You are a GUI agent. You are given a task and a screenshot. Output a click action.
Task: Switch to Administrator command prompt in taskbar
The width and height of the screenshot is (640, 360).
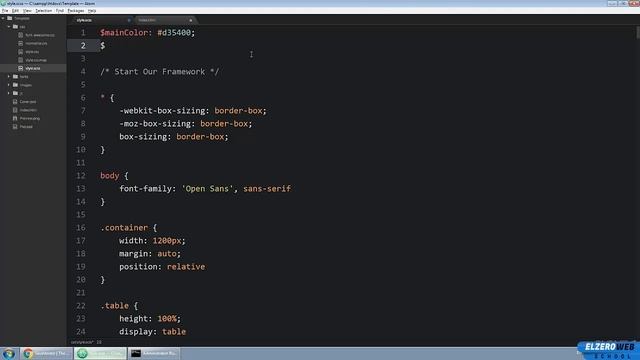[154, 353]
